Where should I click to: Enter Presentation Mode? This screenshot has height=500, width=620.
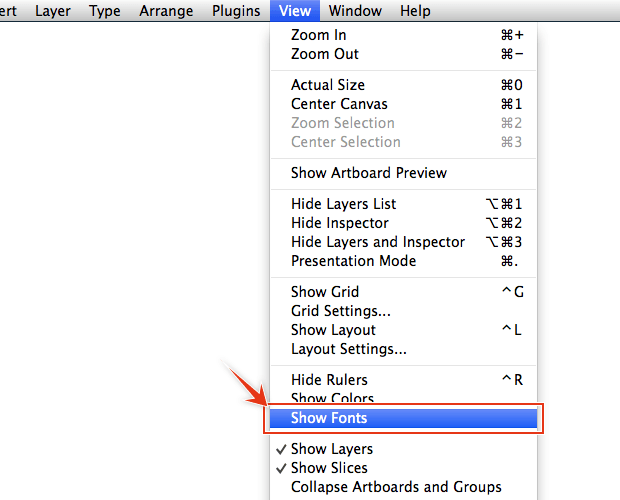click(353, 261)
